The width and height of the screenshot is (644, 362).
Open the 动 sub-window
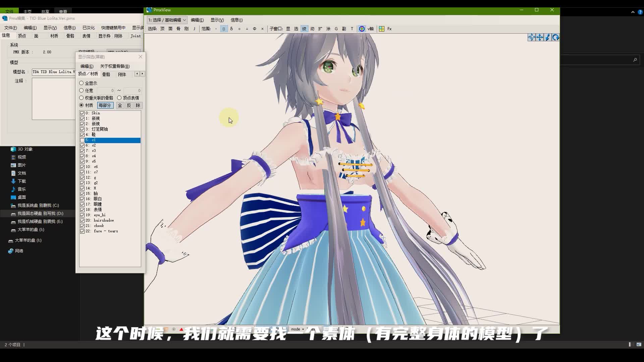point(312,29)
